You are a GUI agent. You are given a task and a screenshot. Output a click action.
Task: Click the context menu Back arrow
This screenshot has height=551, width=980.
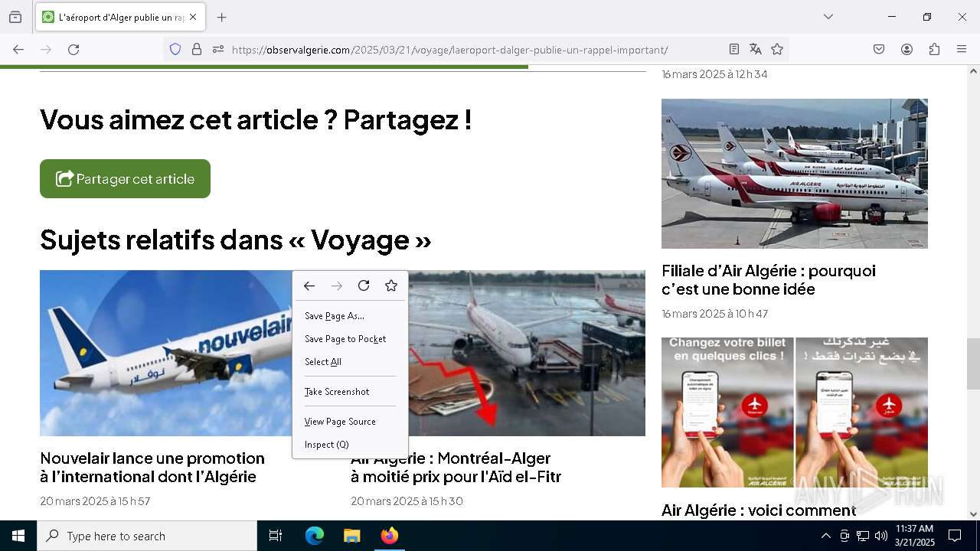pos(309,286)
